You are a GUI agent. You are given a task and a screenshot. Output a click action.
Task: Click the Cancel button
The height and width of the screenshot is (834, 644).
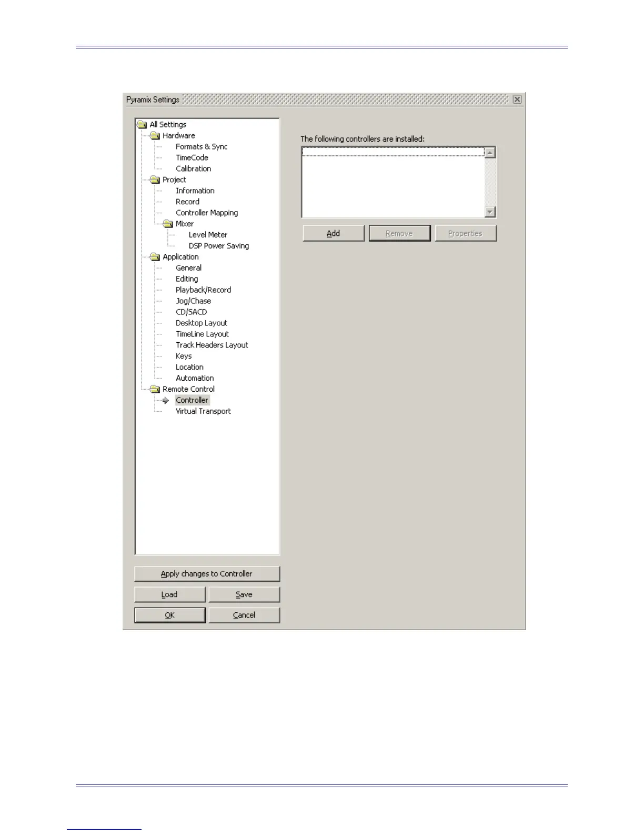click(244, 615)
